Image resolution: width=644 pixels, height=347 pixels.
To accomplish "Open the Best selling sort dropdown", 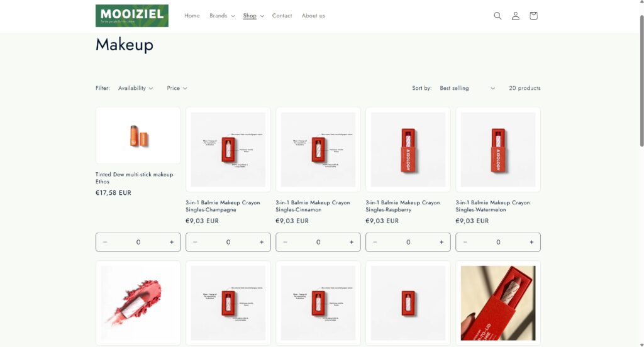I will tap(467, 88).
